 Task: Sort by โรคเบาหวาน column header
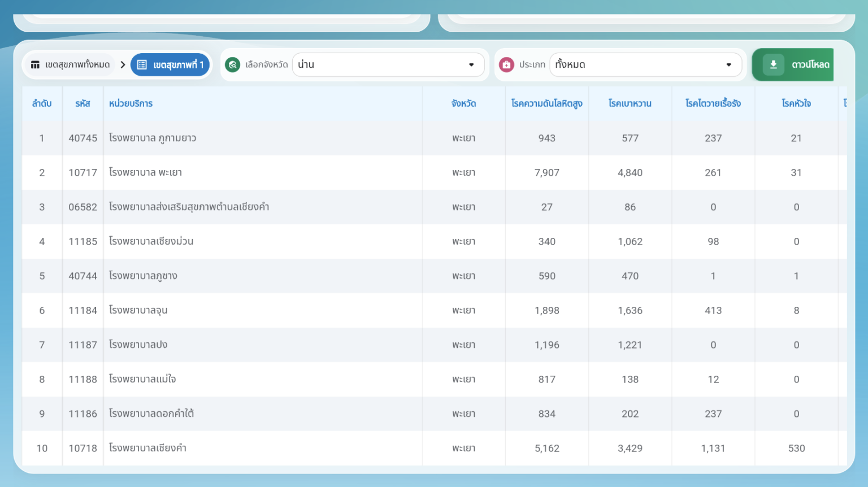tap(630, 103)
